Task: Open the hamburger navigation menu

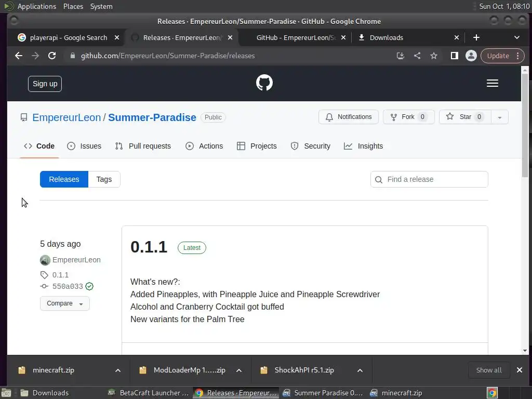Action: 493,83
